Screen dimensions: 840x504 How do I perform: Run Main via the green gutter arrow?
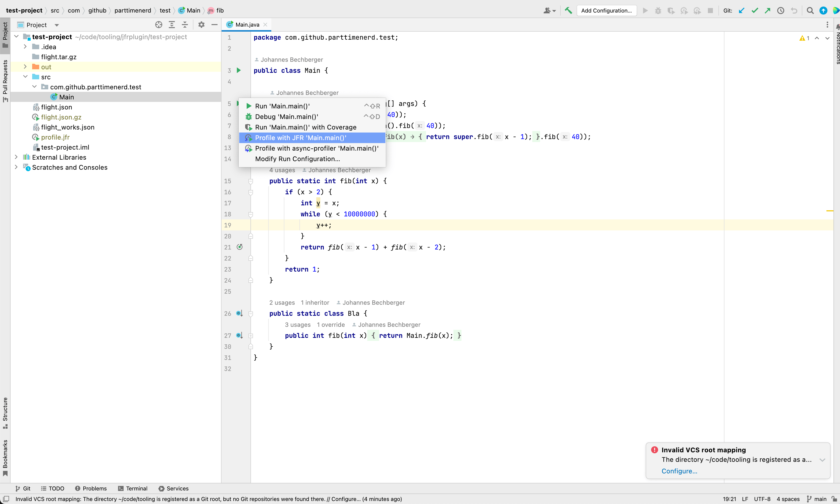[239, 70]
